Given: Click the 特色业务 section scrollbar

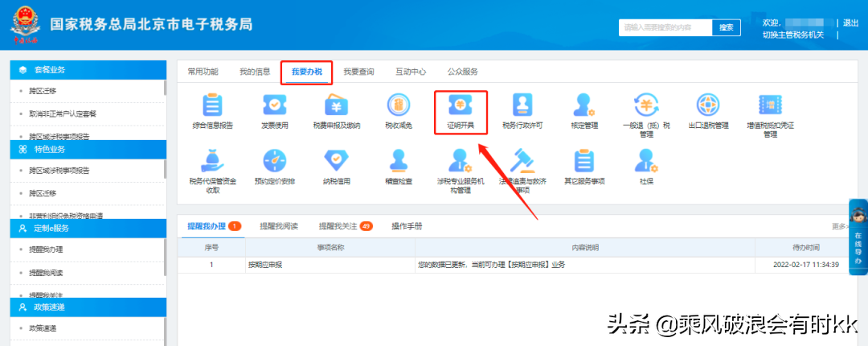Looking at the screenshot, I should point(165,168).
